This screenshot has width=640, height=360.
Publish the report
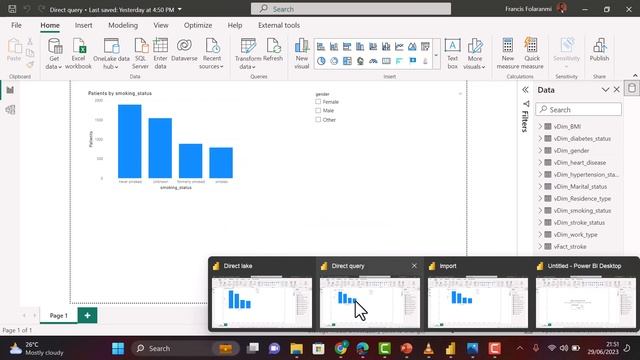[599, 50]
